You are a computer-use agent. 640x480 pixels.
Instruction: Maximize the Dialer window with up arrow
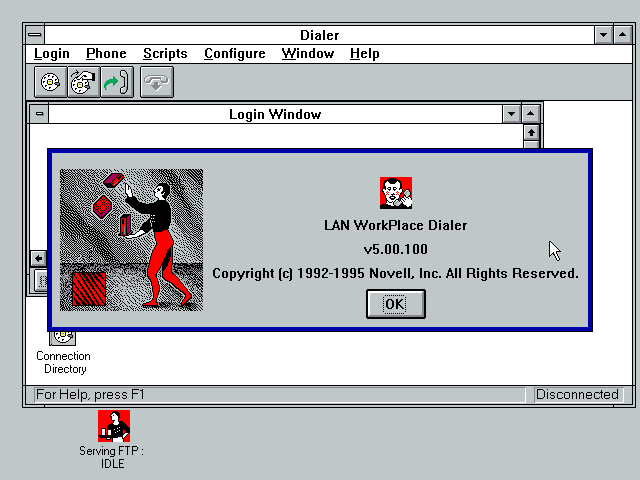tap(622, 35)
